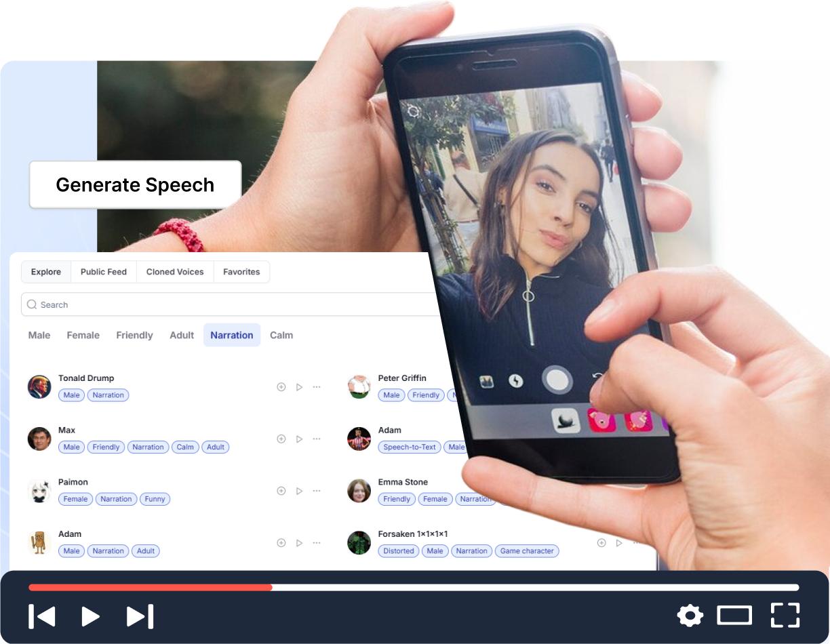Toggle the Male voice filter
830x644 pixels.
39,335
